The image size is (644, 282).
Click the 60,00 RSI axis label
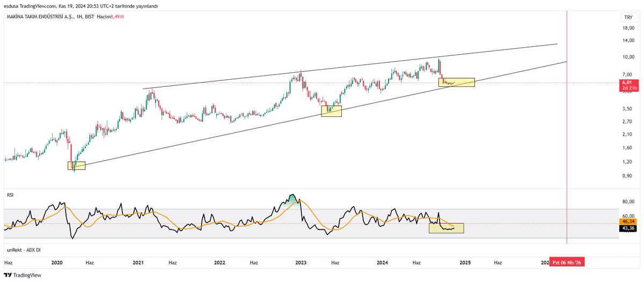(627, 216)
